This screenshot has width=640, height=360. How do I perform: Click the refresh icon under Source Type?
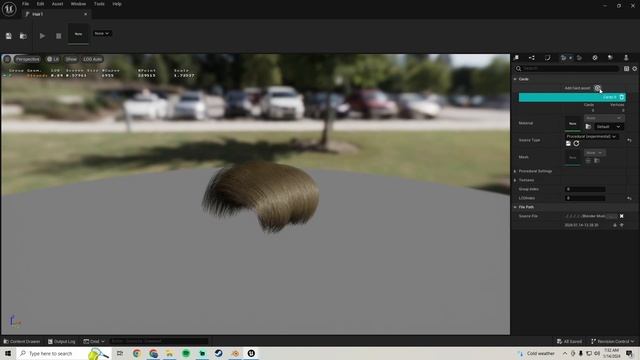coord(576,143)
